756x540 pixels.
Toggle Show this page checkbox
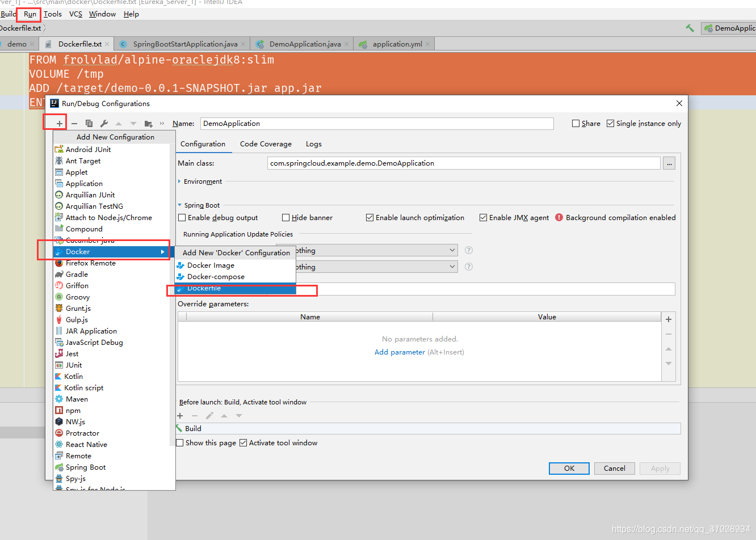(x=180, y=443)
